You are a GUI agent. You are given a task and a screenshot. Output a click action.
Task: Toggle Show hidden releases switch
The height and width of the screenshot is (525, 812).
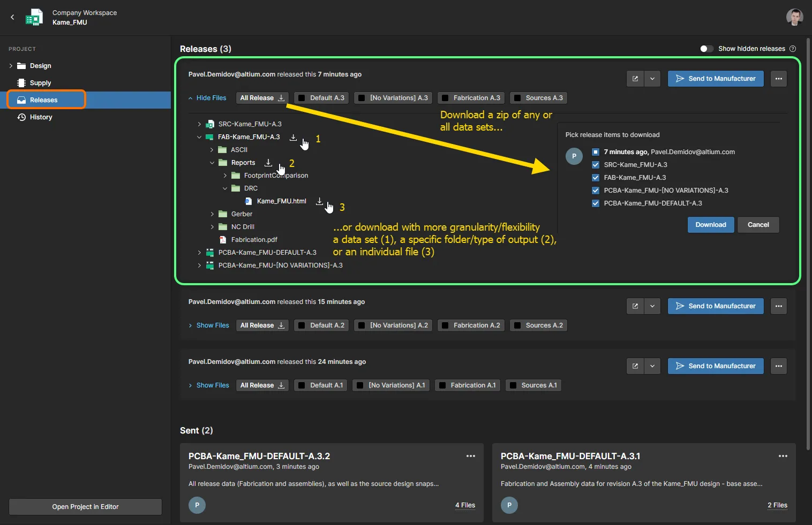706,49
